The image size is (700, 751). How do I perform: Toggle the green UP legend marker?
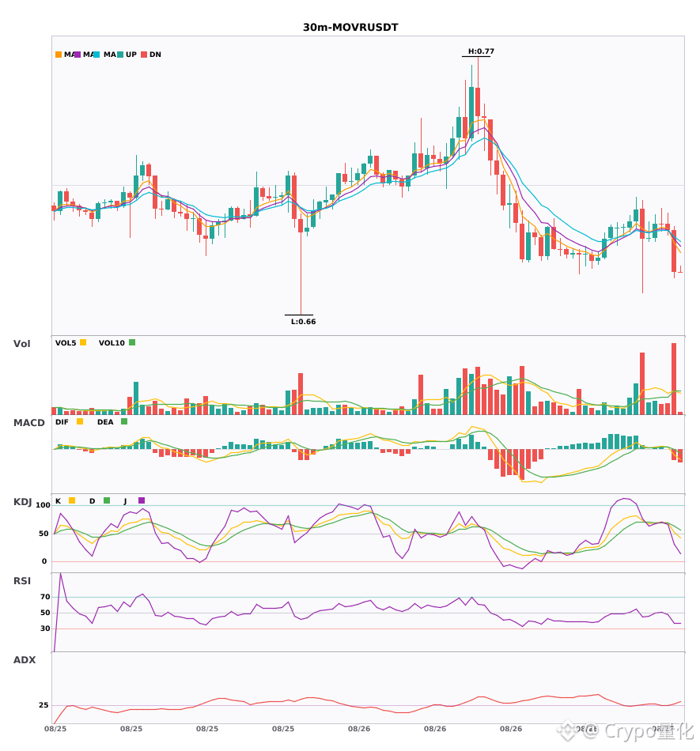click(120, 55)
